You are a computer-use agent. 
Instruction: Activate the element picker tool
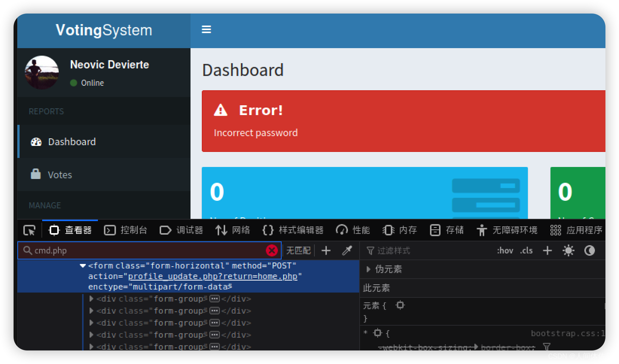tap(29, 230)
